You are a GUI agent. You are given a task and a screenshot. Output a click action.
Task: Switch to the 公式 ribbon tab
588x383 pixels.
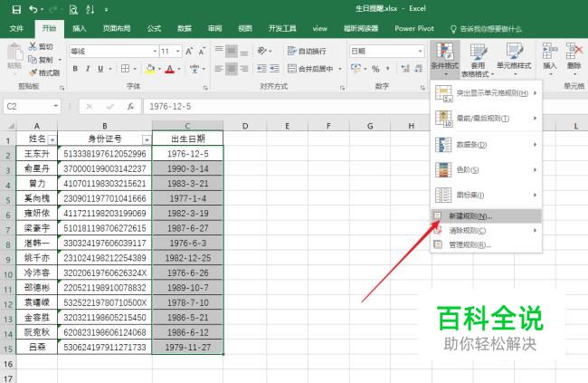click(x=154, y=28)
